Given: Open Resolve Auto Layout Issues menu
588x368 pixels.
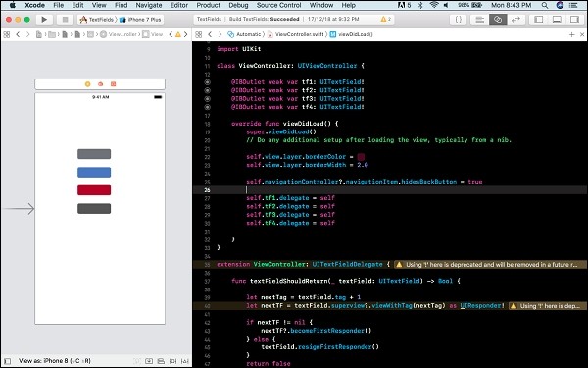Looking at the screenshot, I should click(185, 361).
